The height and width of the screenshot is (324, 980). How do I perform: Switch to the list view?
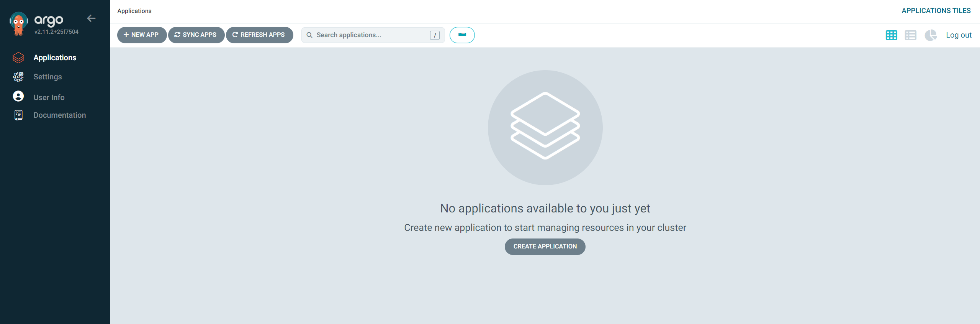910,35
